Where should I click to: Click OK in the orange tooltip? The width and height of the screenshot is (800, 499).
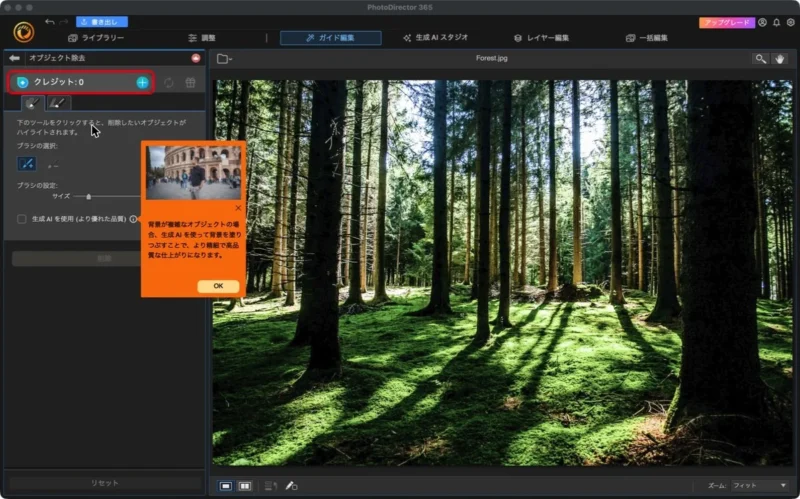click(x=218, y=286)
